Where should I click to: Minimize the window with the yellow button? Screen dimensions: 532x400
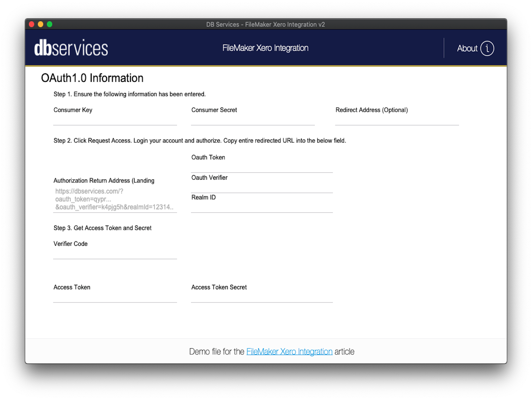pyautogui.click(x=41, y=24)
